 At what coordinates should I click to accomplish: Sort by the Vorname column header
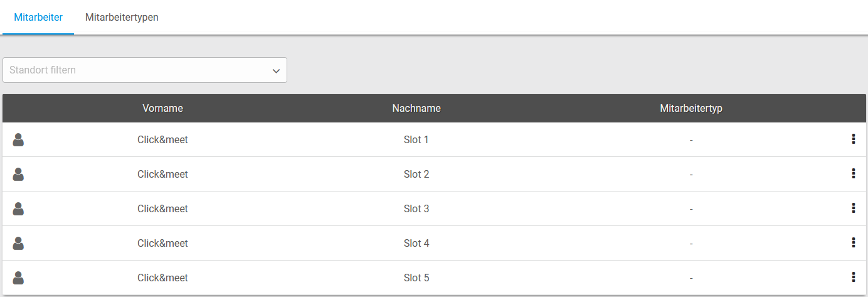[x=162, y=108]
